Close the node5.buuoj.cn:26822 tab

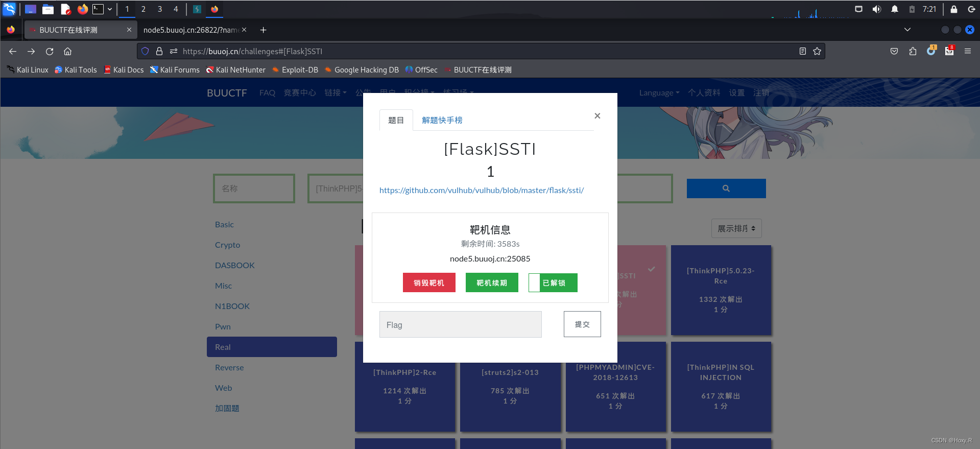coord(244,30)
